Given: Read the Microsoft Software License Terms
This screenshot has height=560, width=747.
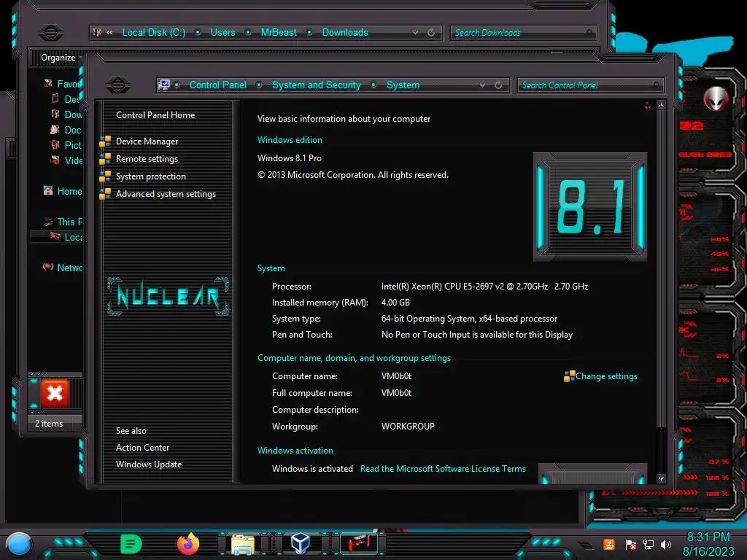Looking at the screenshot, I should (443, 469).
